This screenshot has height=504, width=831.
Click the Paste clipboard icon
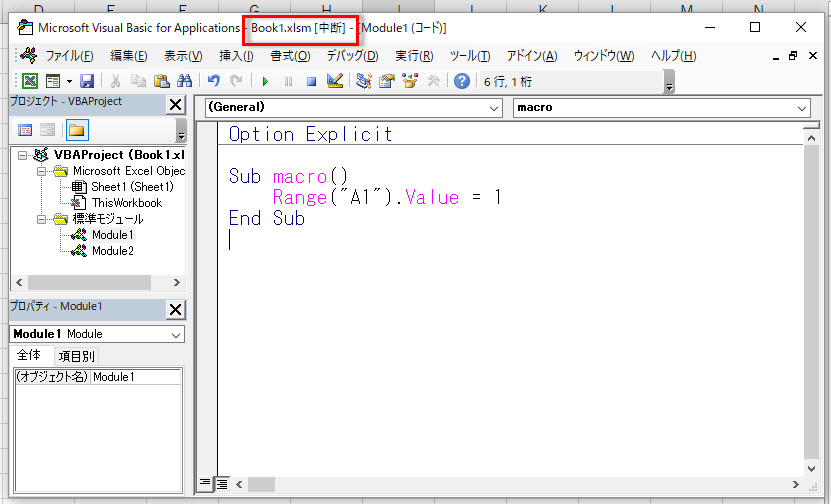tap(161, 81)
